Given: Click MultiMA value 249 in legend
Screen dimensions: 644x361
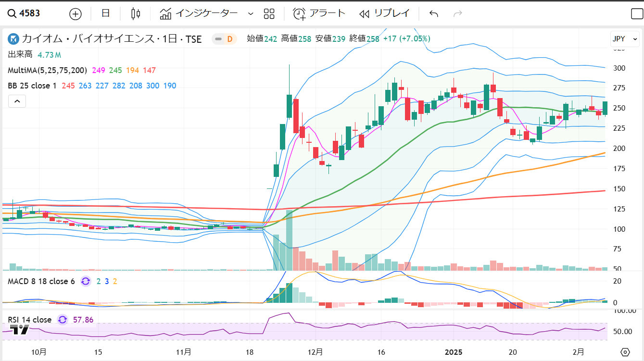Looking at the screenshot, I should (99, 70).
